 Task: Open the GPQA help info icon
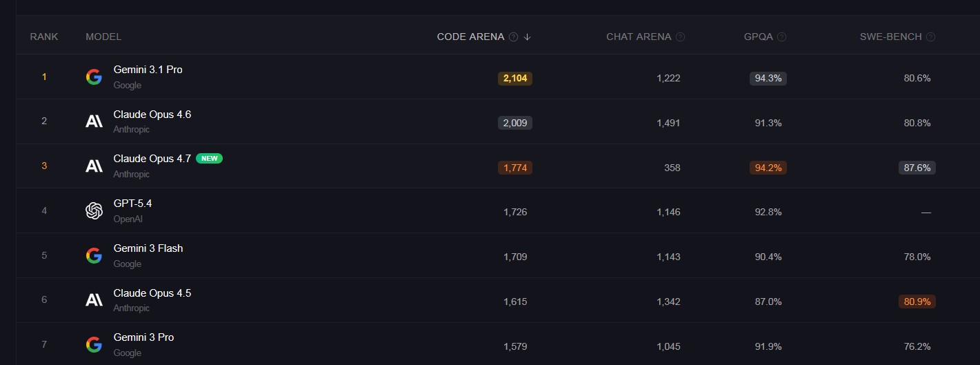[x=782, y=37]
